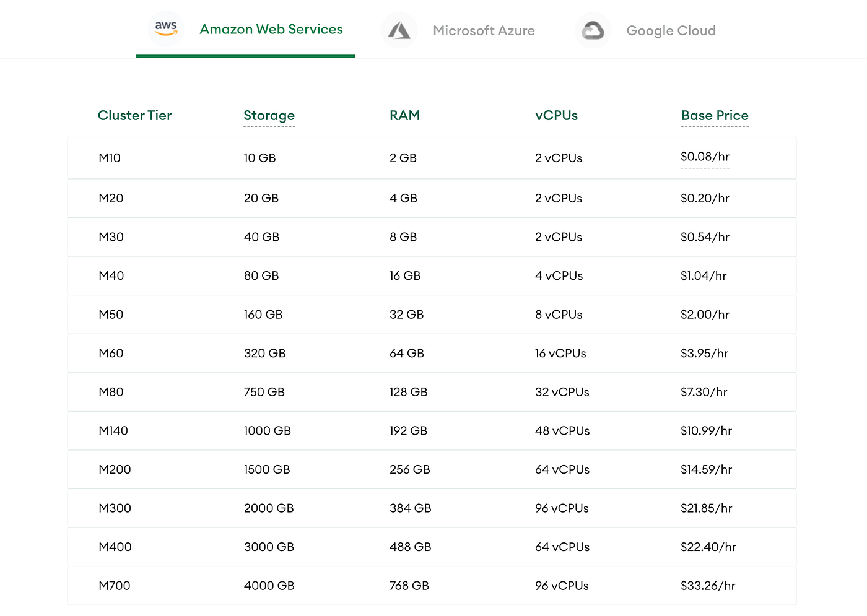Select the M20 cluster tier cell

tap(111, 198)
